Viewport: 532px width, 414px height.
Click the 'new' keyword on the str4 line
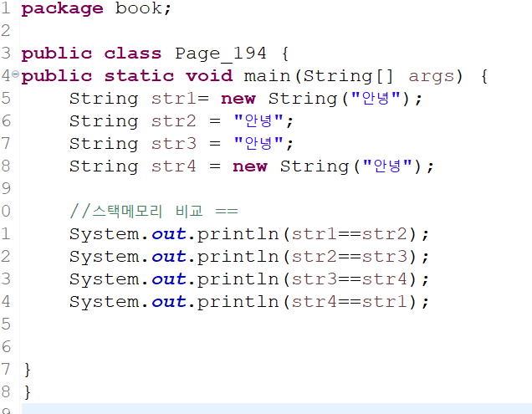250,167
